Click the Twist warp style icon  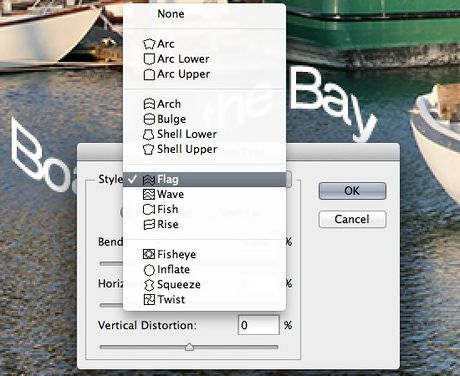tap(149, 299)
